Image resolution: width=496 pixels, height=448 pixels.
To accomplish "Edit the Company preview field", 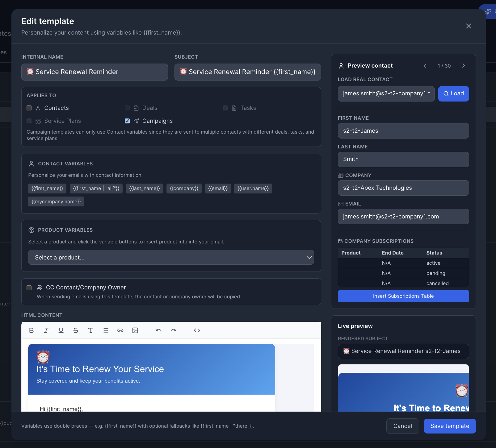I will (403, 188).
